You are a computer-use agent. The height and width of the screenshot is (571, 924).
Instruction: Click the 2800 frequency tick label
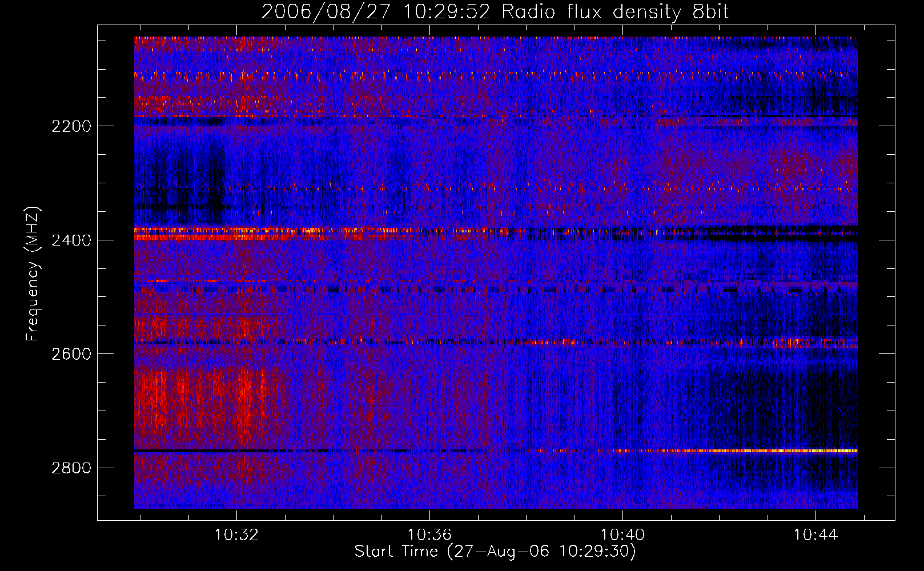(x=71, y=468)
